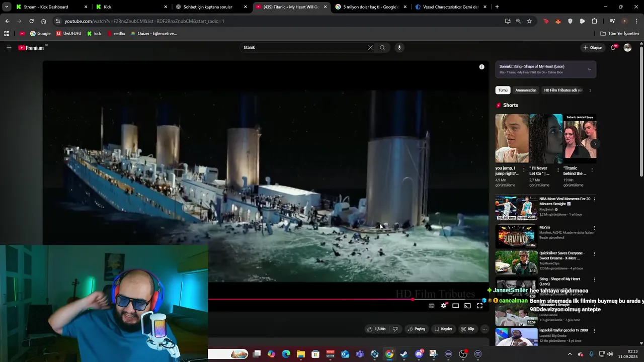644x362 pixels.
Task: Start voice search with microphone
Action: [x=399, y=48]
